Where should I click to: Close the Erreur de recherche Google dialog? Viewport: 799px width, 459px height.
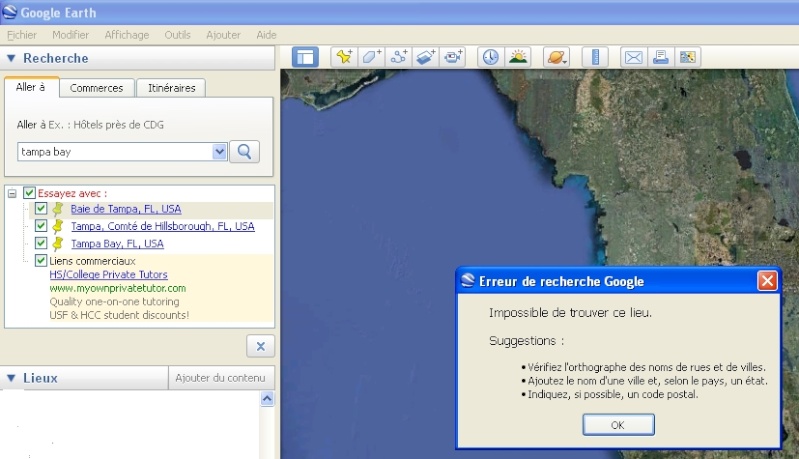click(x=767, y=281)
